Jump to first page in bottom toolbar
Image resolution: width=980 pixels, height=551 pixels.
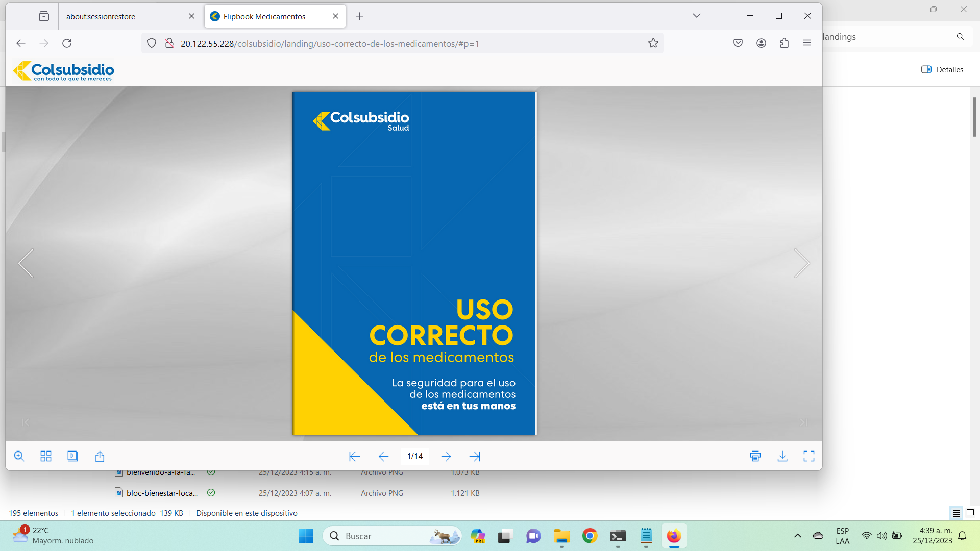(354, 456)
